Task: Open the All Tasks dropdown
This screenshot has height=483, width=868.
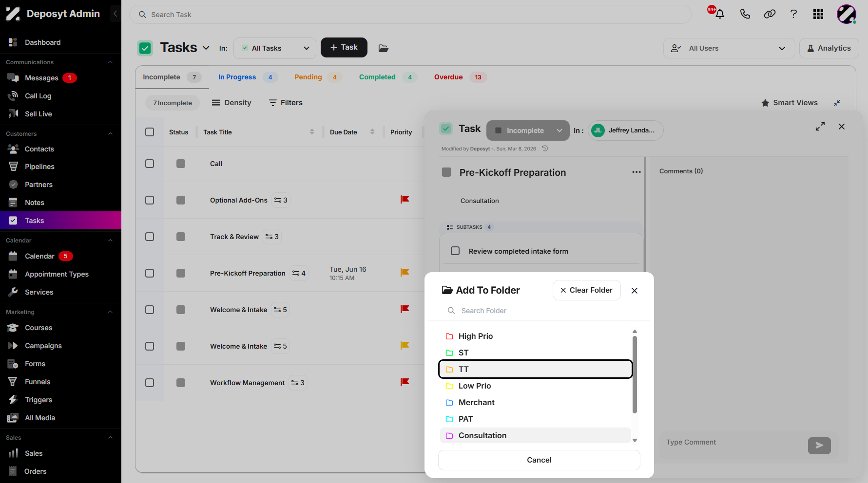Action: coord(275,48)
